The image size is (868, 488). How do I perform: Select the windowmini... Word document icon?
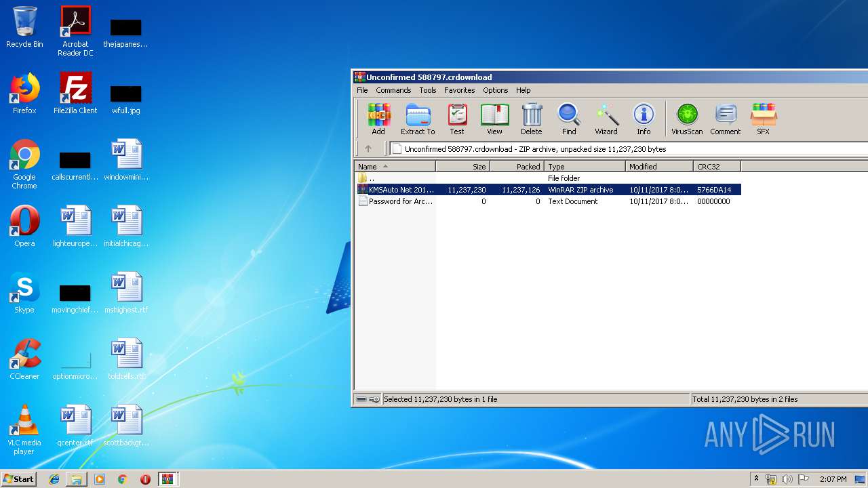click(x=126, y=160)
